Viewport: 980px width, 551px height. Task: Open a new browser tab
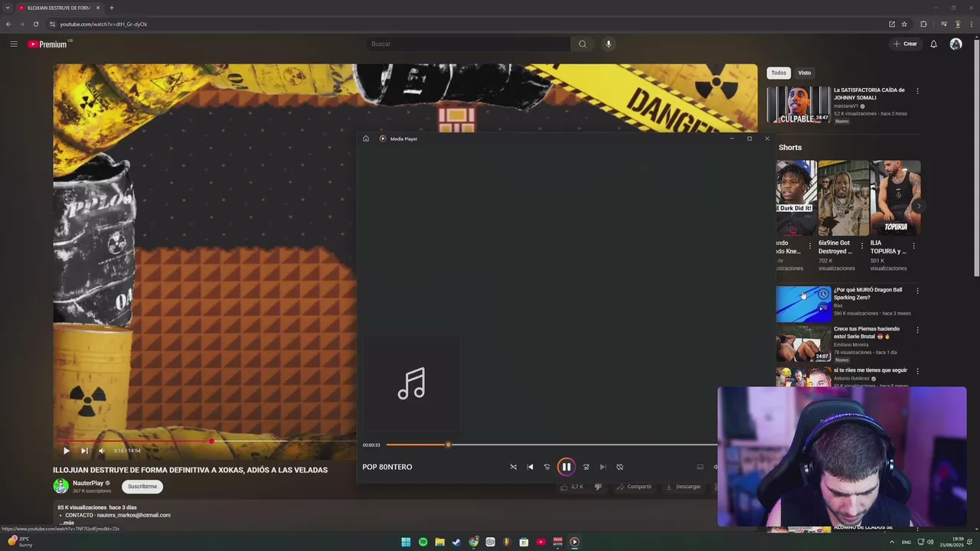[x=111, y=8]
